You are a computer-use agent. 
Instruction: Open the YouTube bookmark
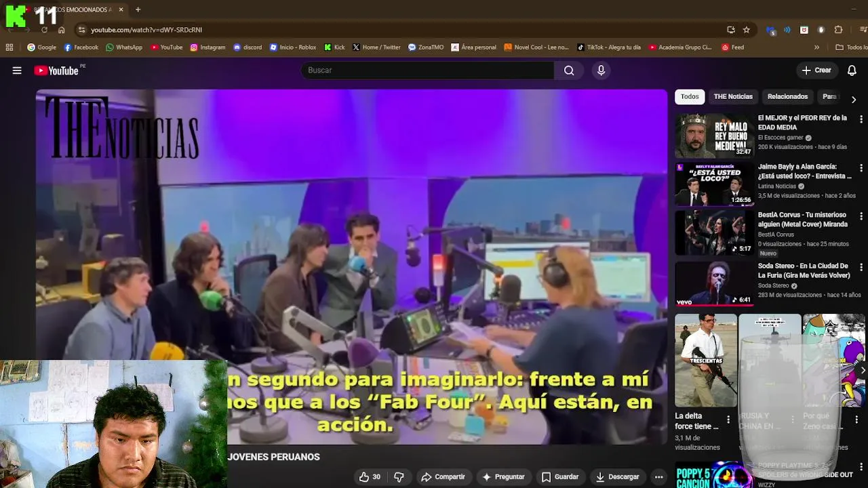point(167,47)
